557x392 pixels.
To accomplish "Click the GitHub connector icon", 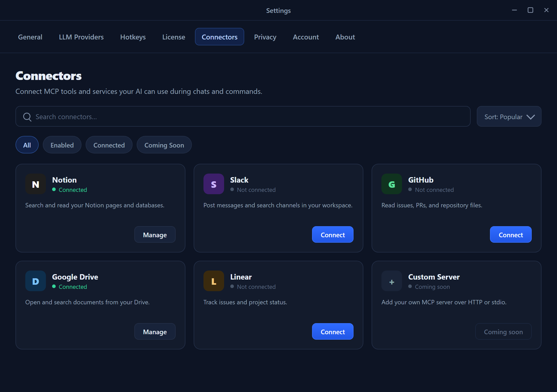I will tap(392, 184).
